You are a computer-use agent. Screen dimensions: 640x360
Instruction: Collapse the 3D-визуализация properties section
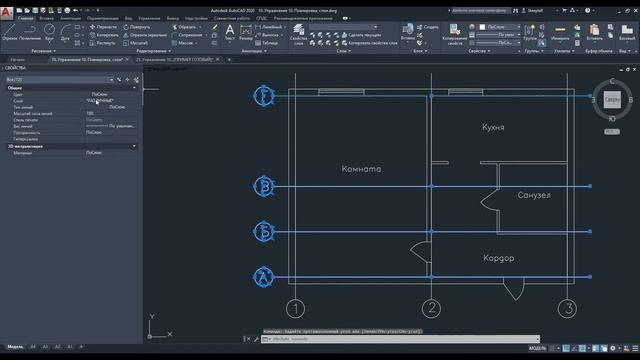tap(134, 146)
